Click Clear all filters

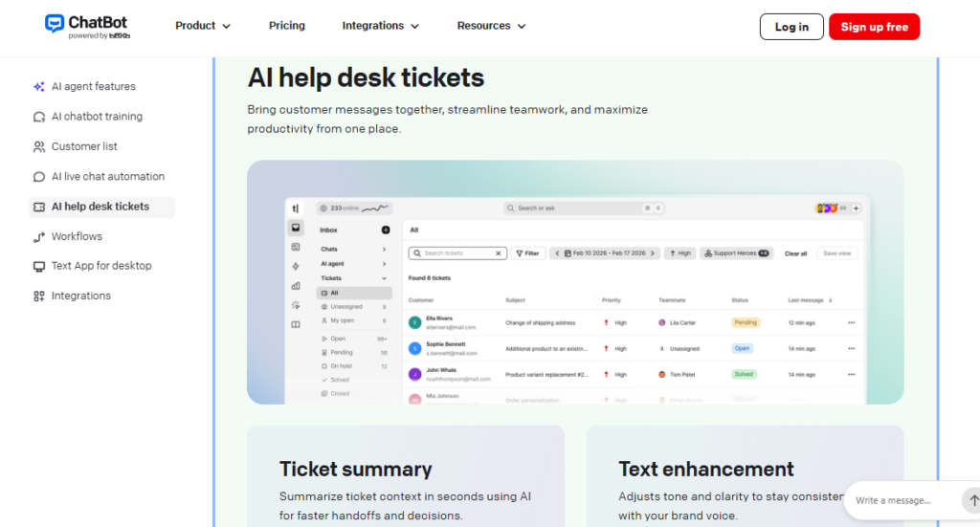tap(795, 253)
